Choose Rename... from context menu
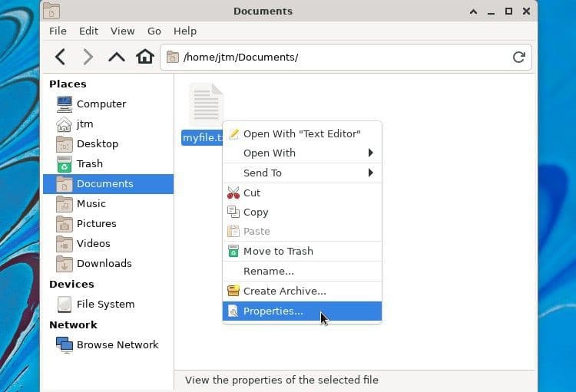 (x=302, y=271)
